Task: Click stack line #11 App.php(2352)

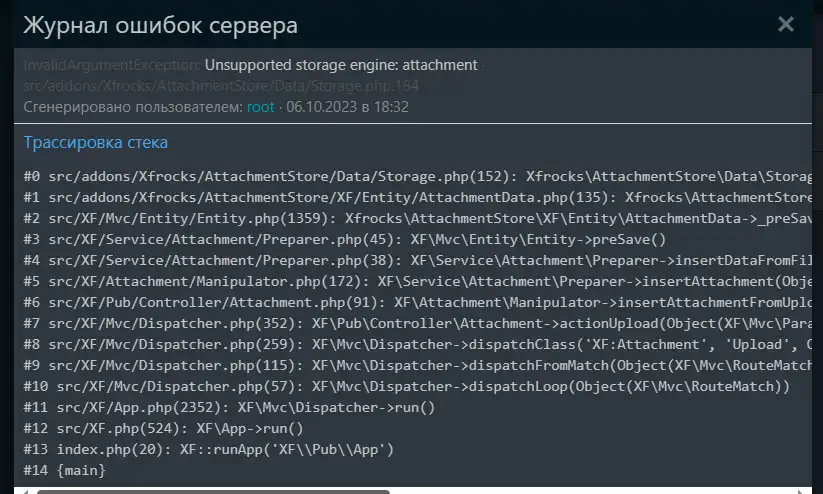Action: pos(229,407)
